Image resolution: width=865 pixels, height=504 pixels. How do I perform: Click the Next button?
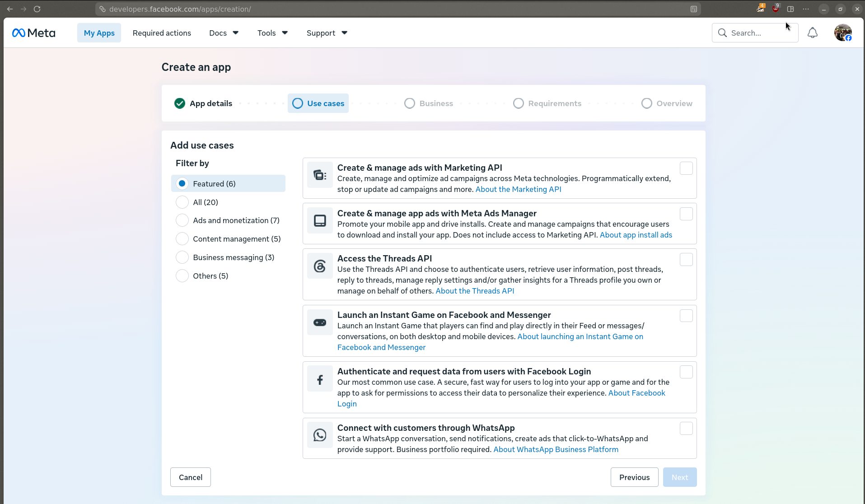679,477
